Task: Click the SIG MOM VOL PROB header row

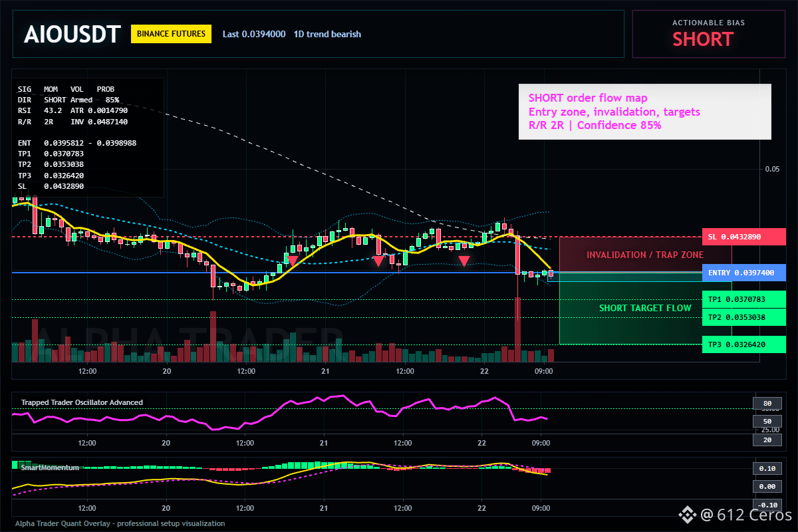Action: click(66, 88)
